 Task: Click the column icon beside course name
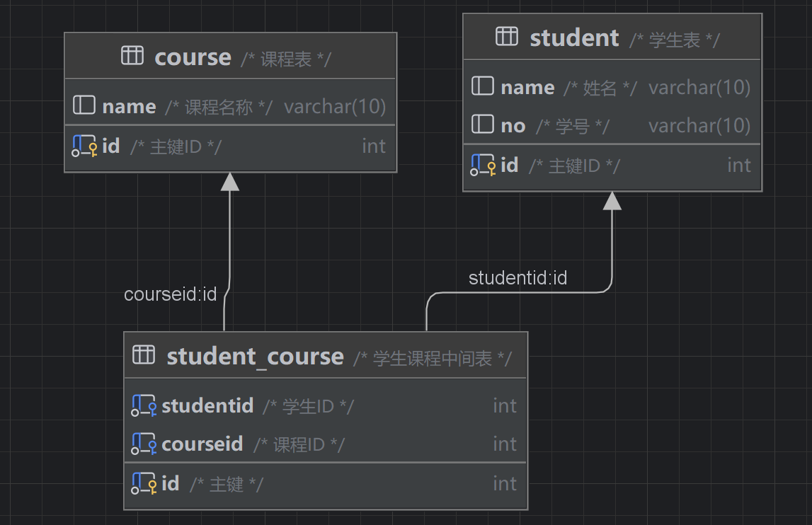pos(84,106)
